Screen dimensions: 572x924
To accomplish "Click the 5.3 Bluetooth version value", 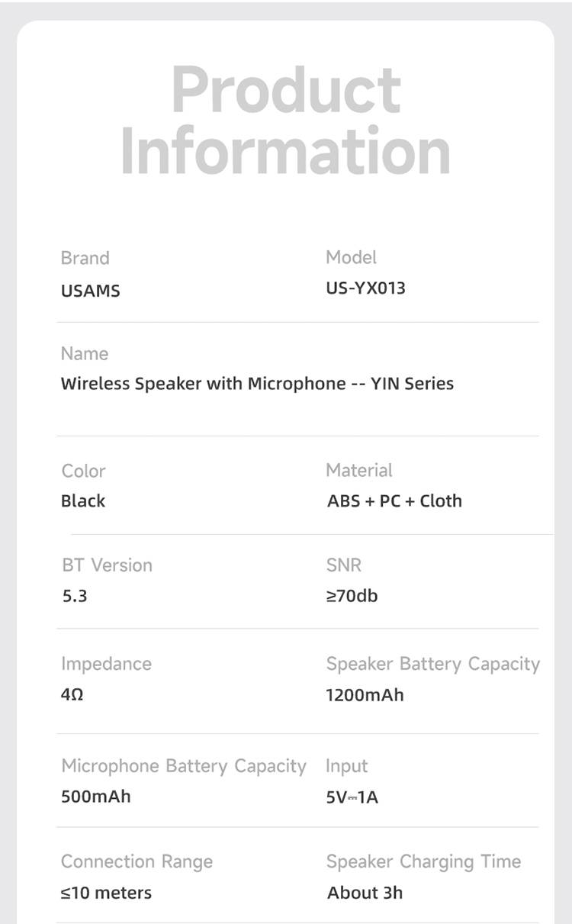I will (x=75, y=596).
